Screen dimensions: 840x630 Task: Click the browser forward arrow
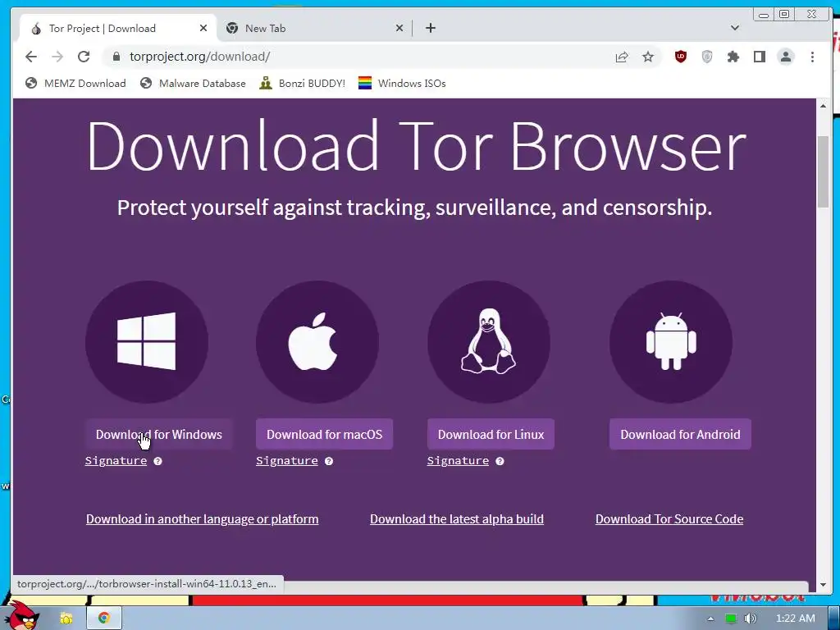pos(57,57)
